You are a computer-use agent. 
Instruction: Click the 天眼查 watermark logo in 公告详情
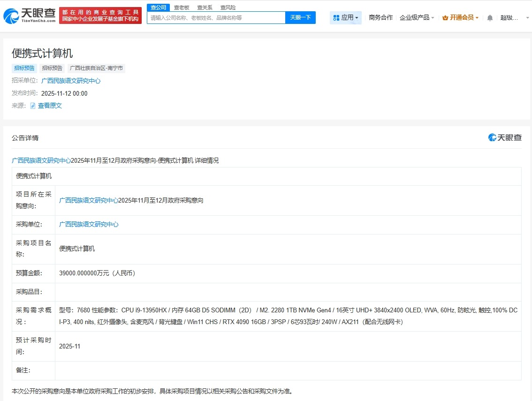coord(504,137)
